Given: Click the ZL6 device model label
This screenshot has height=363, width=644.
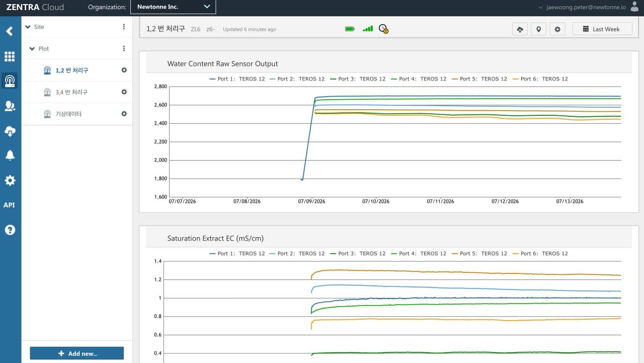Looking at the screenshot, I should pyautogui.click(x=195, y=29).
